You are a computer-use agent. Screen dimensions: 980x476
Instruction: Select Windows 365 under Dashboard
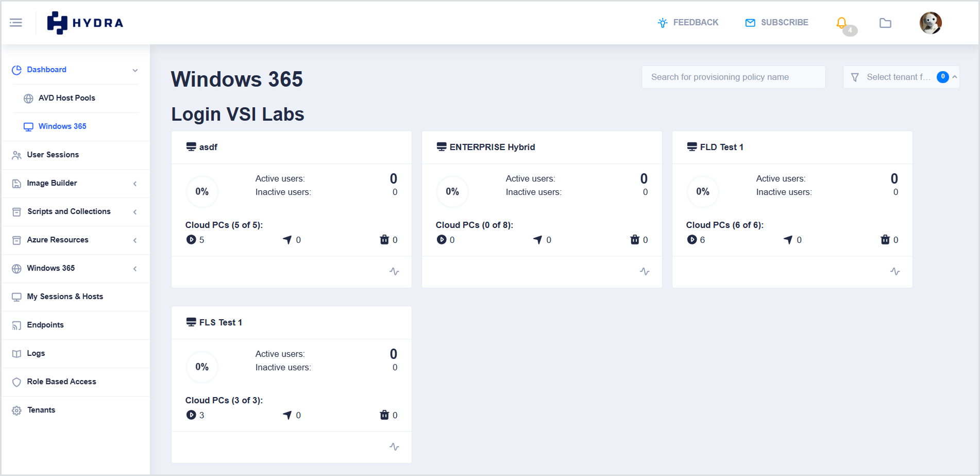click(62, 126)
